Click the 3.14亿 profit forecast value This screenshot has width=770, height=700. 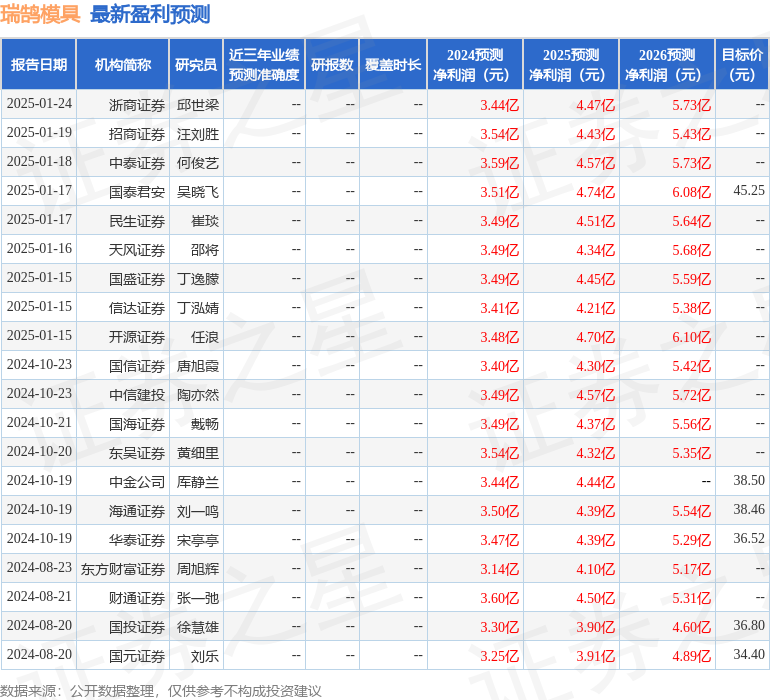click(x=499, y=569)
